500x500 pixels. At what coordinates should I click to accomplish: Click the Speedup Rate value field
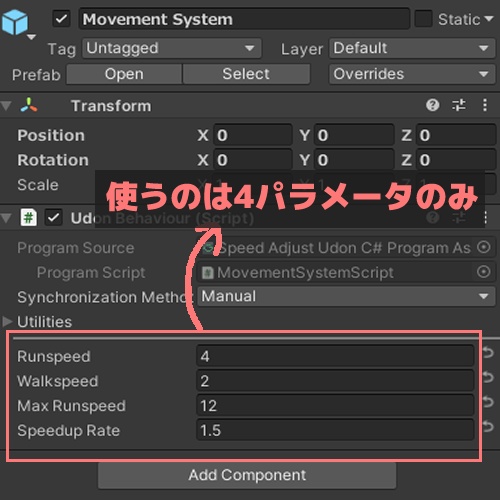(335, 430)
